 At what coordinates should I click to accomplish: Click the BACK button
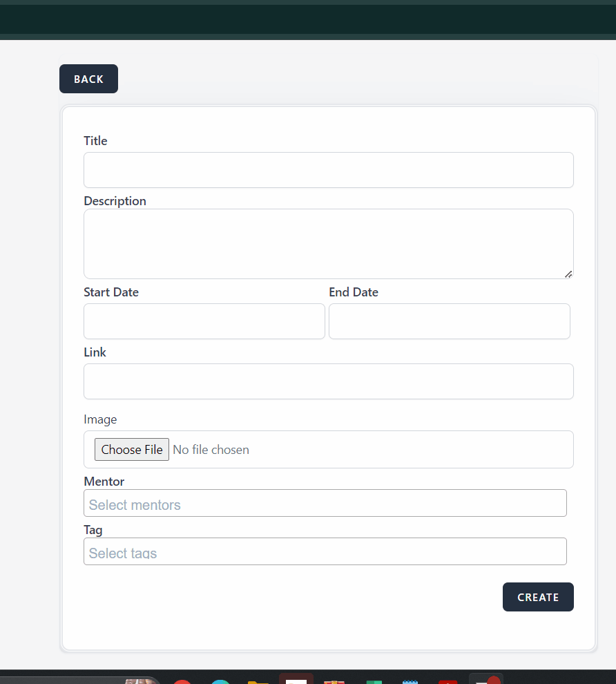(x=88, y=79)
